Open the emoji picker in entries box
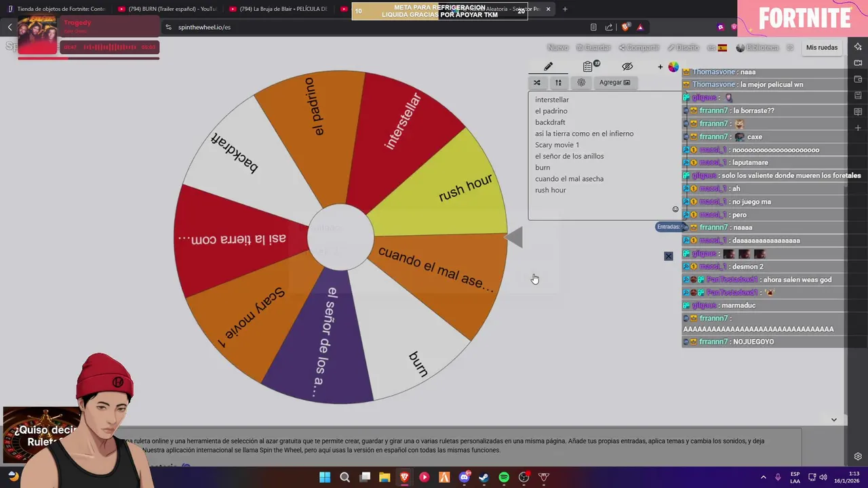868x488 pixels. [x=675, y=209]
